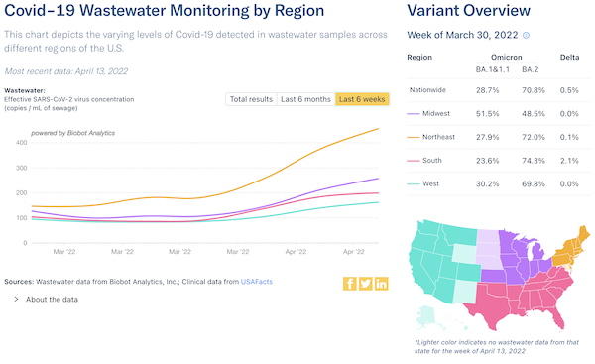Screen dimensions: 595x364
Task: Select the Last 6 weeks range
Action: click(x=362, y=99)
